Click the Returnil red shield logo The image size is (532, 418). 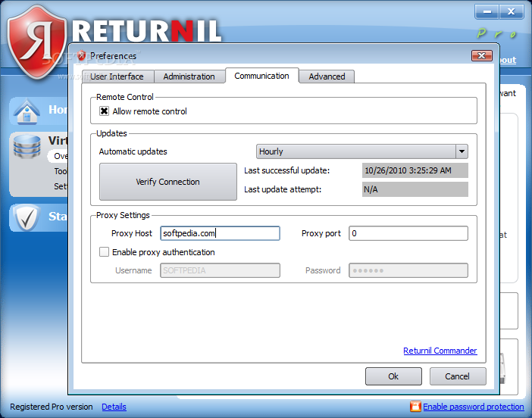(x=36, y=42)
